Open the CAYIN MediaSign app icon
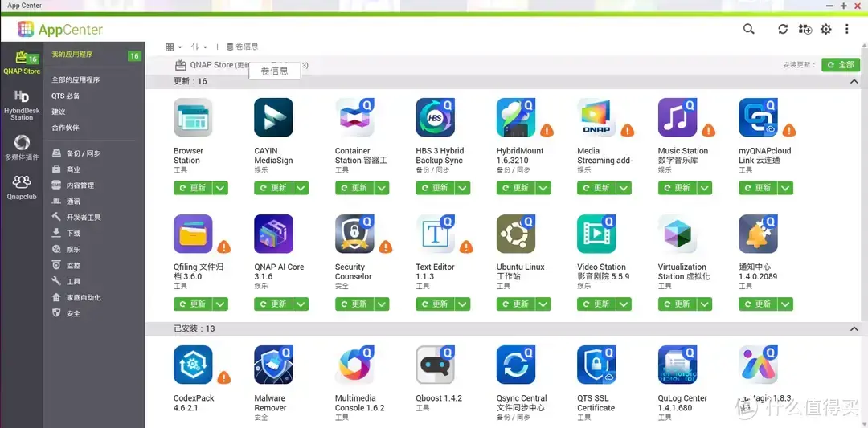 coord(273,117)
